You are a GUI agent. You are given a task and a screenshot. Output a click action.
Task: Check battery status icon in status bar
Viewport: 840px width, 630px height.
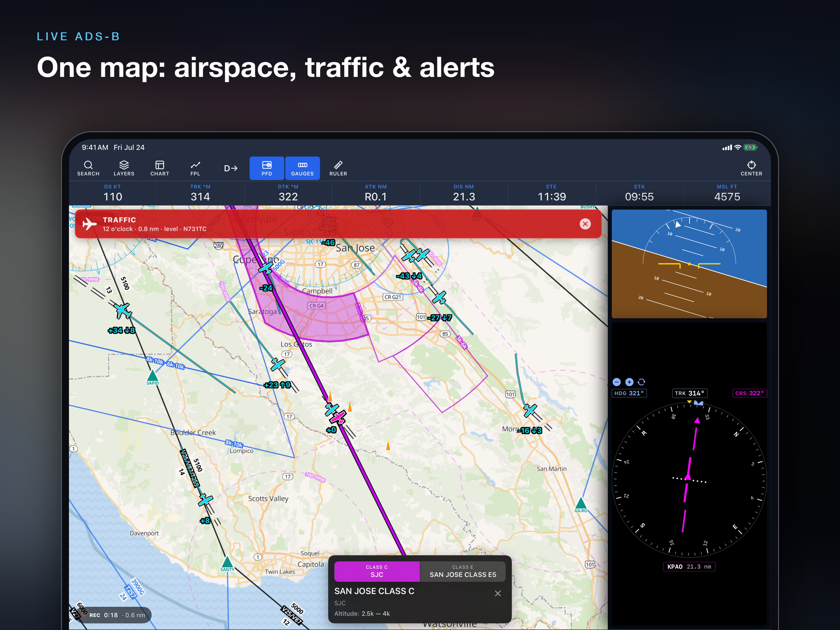[751, 147]
